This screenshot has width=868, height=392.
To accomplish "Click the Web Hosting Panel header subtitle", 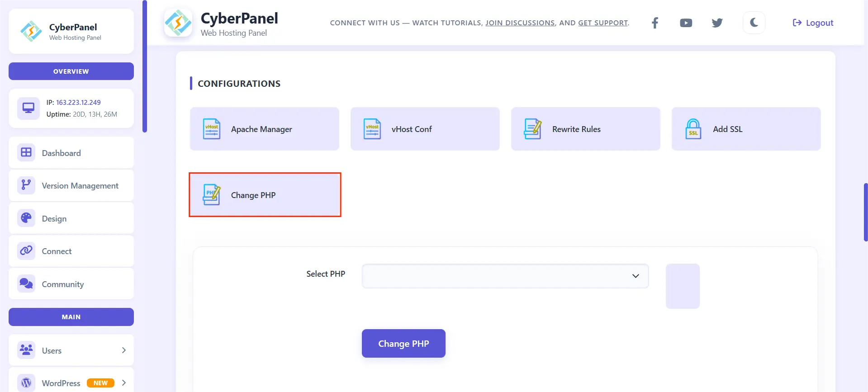I will click(234, 33).
